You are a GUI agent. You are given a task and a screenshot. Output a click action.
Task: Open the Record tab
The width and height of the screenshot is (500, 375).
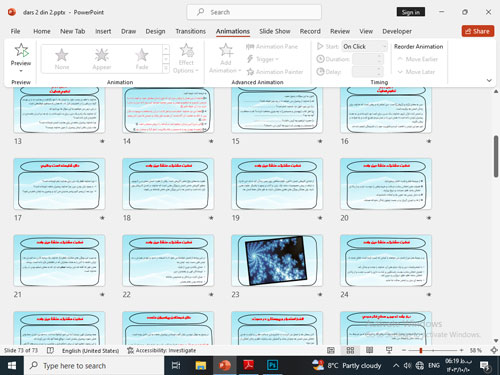[310, 31]
